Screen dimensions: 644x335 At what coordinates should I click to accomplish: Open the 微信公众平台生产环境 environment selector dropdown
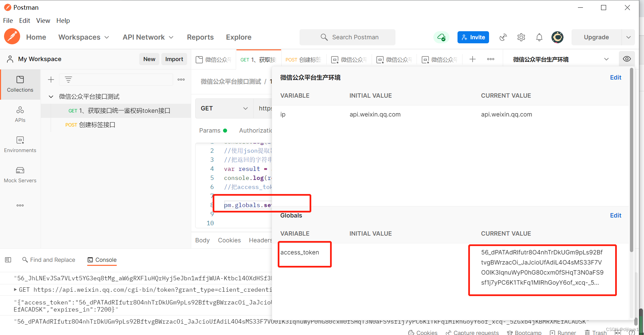point(606,59)
